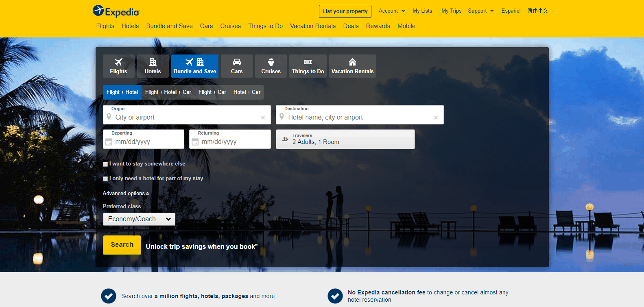Clear the Destination field with the x
This screenshot has height=307, width=644.
click(436, 118)
